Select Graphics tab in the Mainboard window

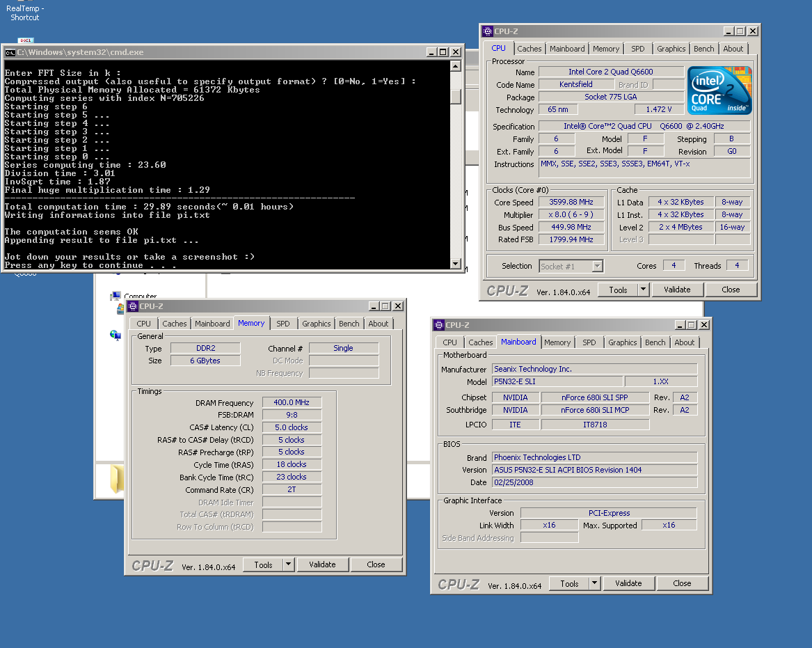(x=623, y=342)
